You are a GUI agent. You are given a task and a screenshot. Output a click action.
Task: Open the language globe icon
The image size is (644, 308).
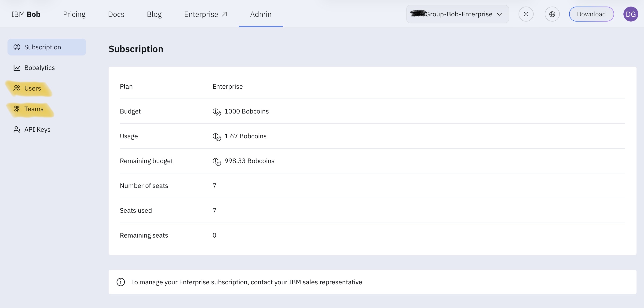click(552, 14)
